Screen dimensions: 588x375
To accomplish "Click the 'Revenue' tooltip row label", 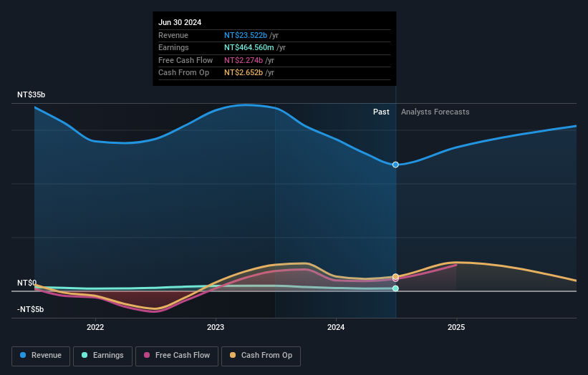I will pyautogui.click(x=173, y=35).
